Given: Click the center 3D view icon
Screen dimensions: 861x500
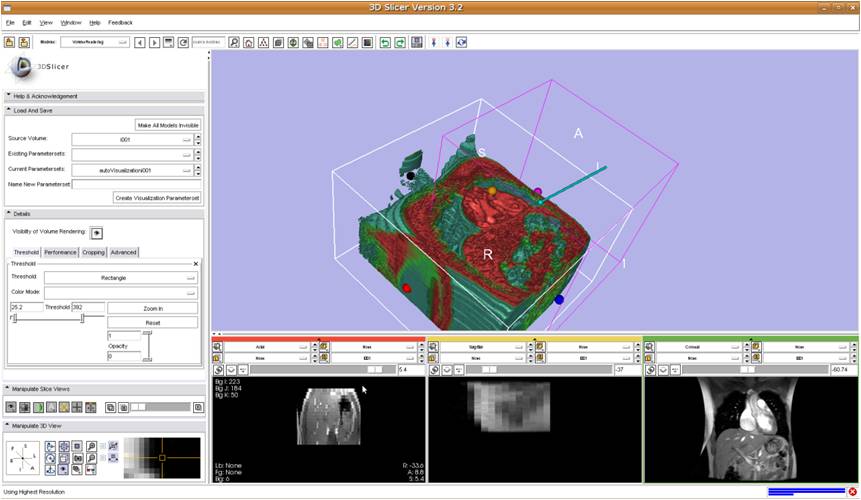Looking at the screenshot, I should pyautogui.click(x=64, y=446).
